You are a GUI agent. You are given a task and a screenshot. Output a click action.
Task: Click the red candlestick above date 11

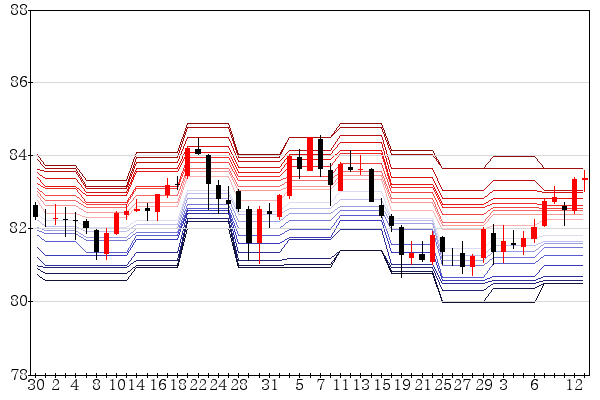tap(341, 177)
